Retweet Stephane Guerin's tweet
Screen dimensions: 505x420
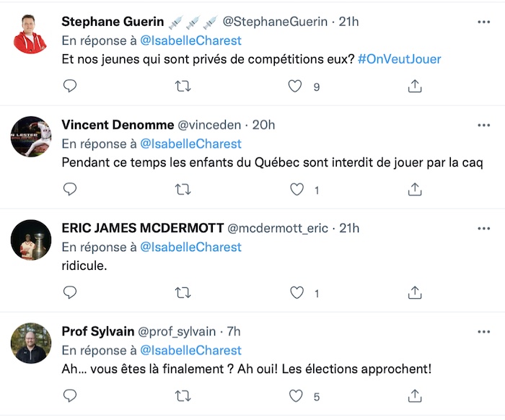coord(184,87)
